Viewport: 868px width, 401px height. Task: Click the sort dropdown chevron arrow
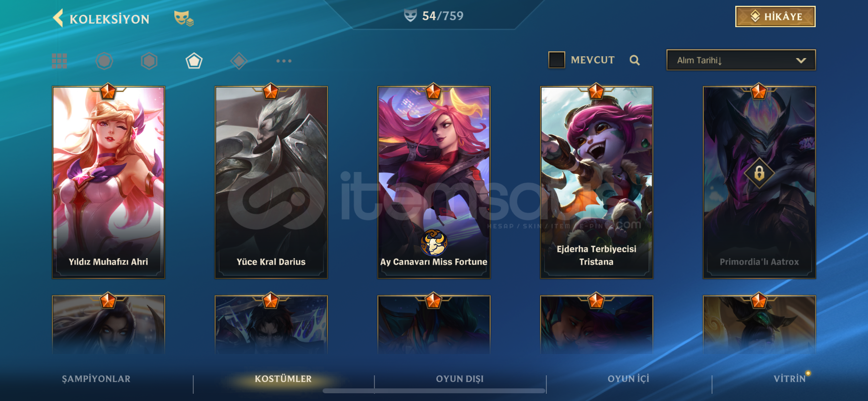point(801,61)
